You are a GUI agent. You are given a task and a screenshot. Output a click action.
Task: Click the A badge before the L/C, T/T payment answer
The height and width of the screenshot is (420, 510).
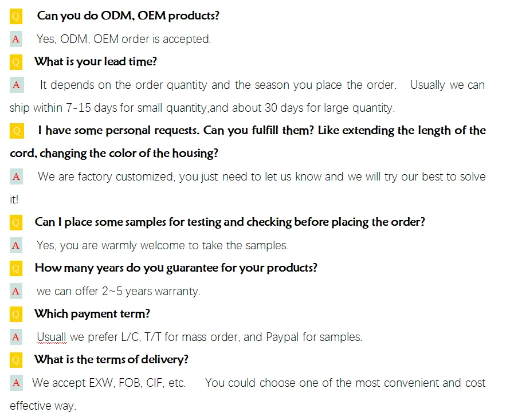pos(16,337)
